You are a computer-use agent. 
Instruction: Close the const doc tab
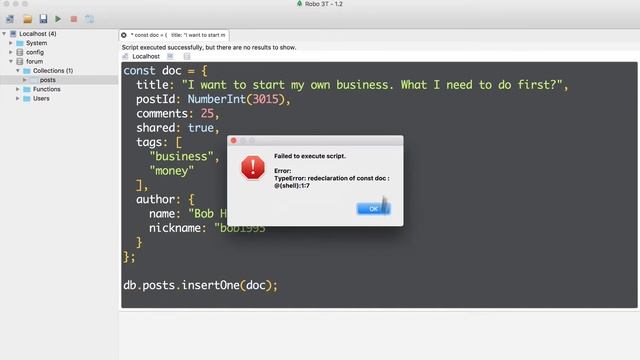click(x=124, y=35)
